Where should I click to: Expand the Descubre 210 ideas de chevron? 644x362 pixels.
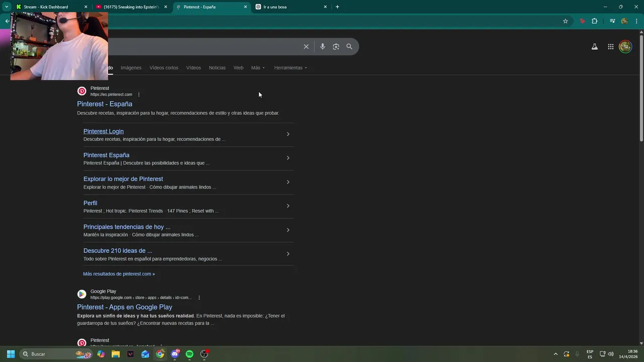288,254
